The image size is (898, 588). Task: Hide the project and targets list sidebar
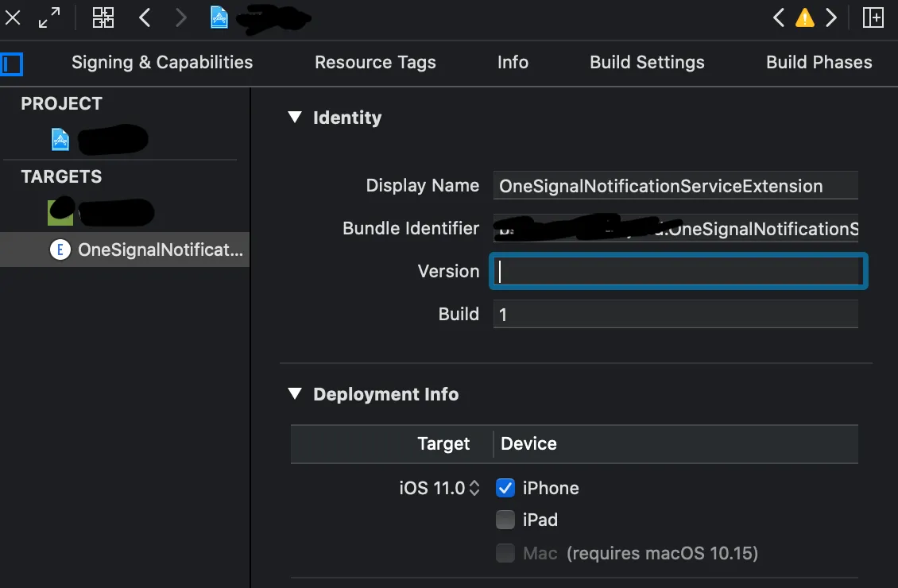(11, 63)
